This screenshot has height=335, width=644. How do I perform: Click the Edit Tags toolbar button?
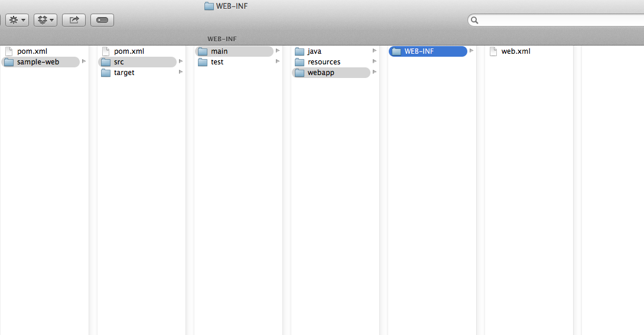click(102, 20)
